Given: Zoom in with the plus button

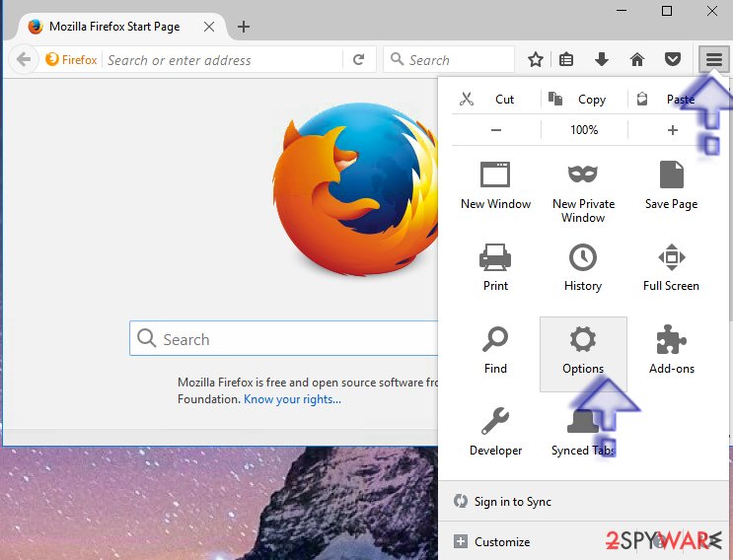Looking at the screenshot, I should coord(672,130).
